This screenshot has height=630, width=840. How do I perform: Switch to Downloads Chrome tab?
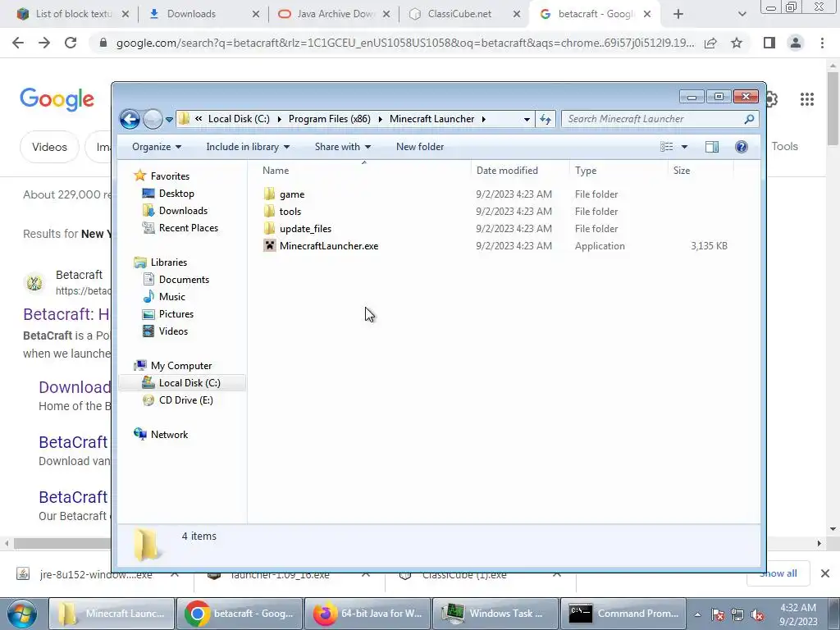[x=203, y=14]
